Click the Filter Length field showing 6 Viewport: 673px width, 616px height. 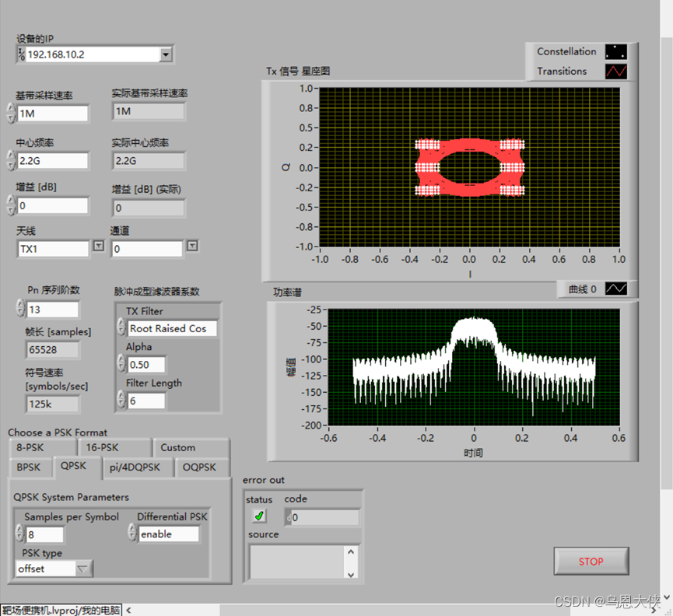tap(146, 401)
